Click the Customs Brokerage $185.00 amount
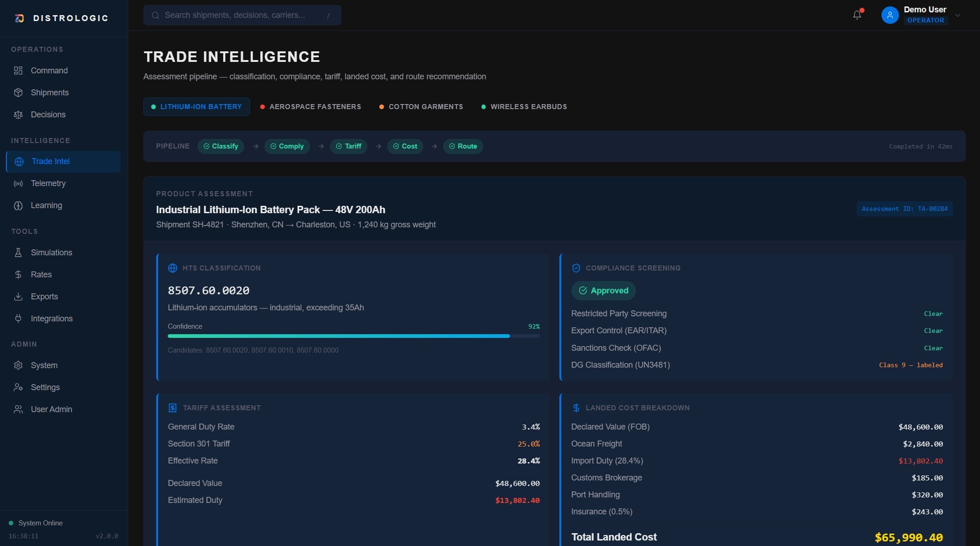This screenshot has width=980, height=546. [x=927, y=478]
